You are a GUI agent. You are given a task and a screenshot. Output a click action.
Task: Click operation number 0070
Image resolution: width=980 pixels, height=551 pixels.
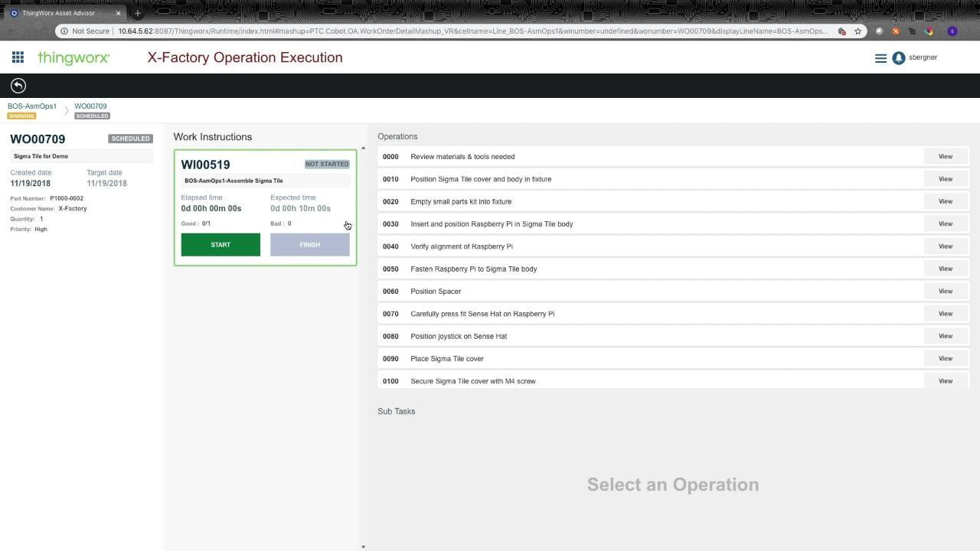(x=390, y=314)
